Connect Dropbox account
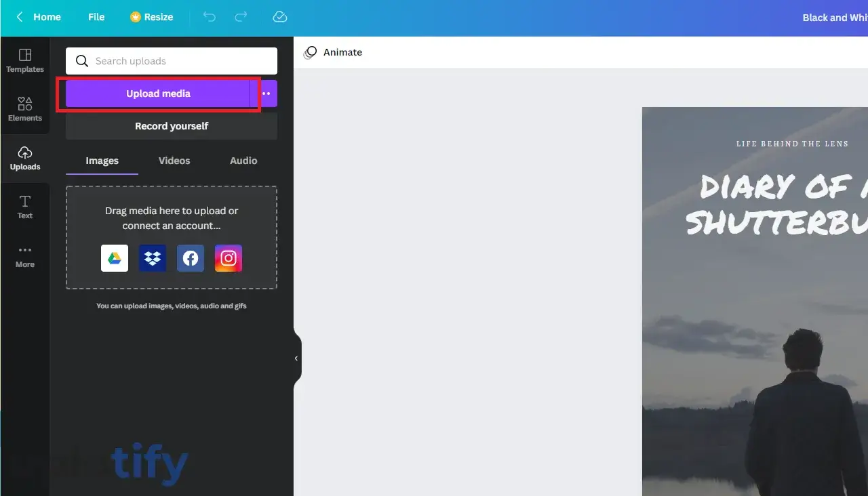Viewport: 868px width, 496px height. [x=153, y=258]
